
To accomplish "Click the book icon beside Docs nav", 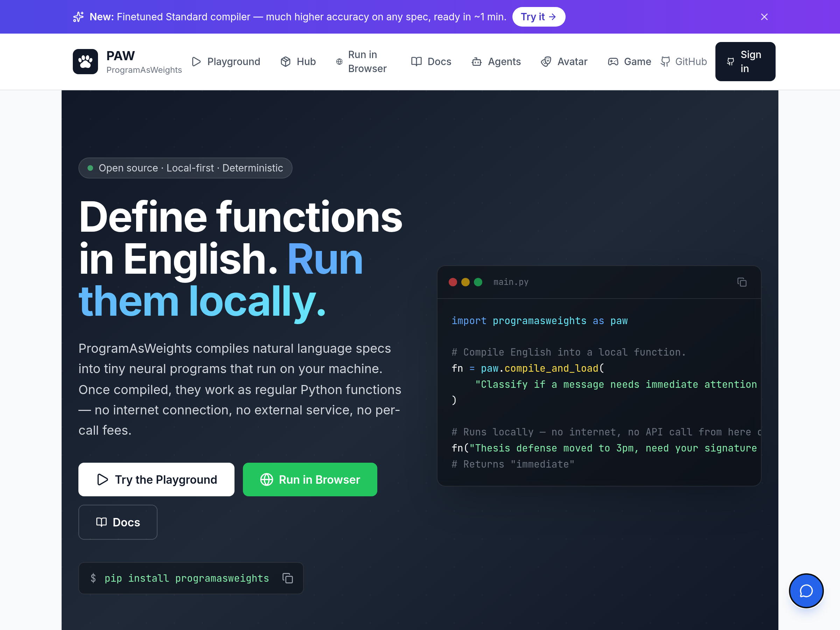I will point(416,62).
